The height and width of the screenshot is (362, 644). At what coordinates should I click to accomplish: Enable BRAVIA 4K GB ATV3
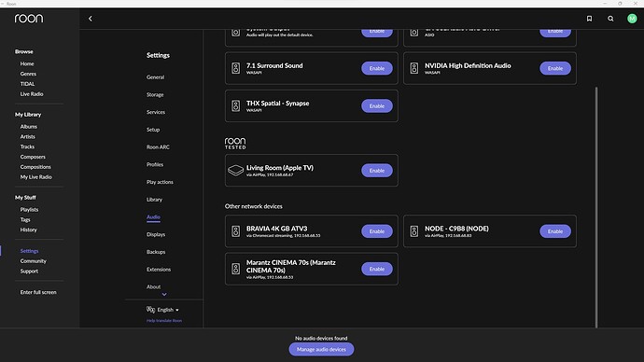377,231
